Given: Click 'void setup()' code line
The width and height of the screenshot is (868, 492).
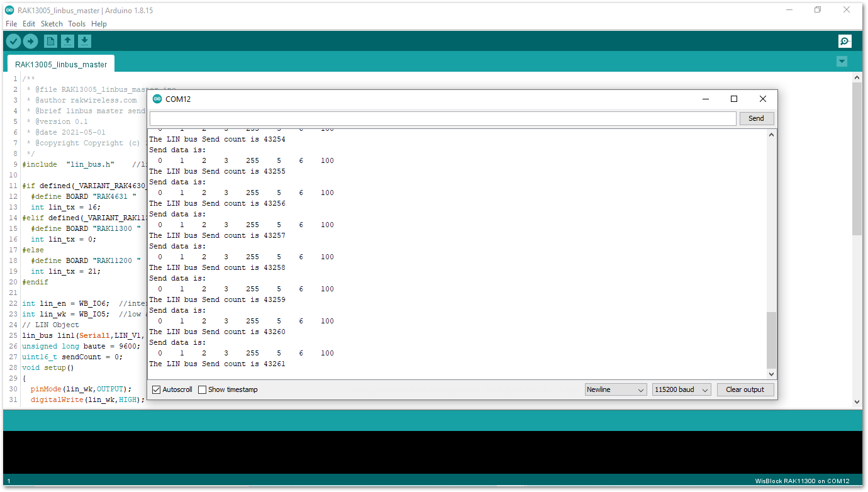Looking at the screenshot, I should tap(48, 367).
